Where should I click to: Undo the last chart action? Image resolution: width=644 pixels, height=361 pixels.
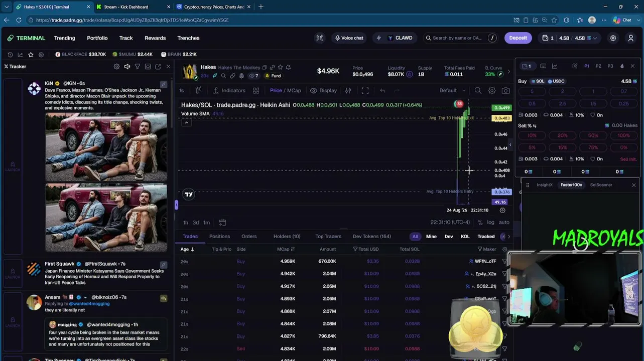tap(382, 91)
